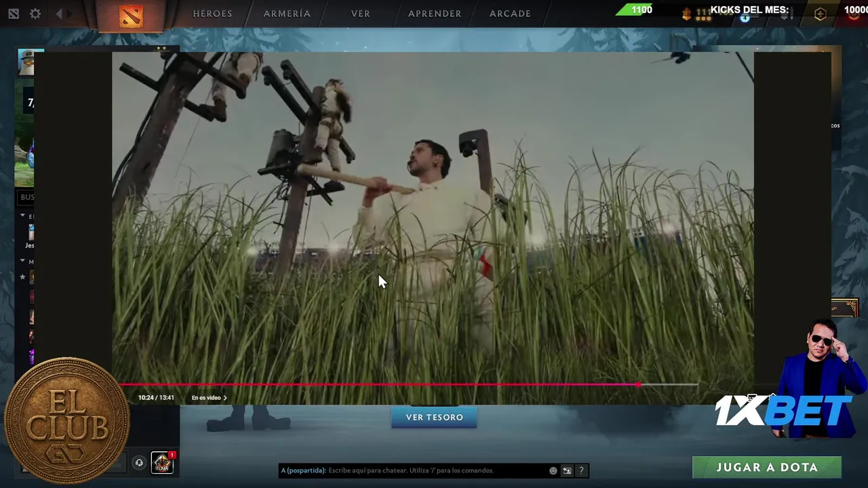
Task: Click the friends search field
Action: (26, 197)
